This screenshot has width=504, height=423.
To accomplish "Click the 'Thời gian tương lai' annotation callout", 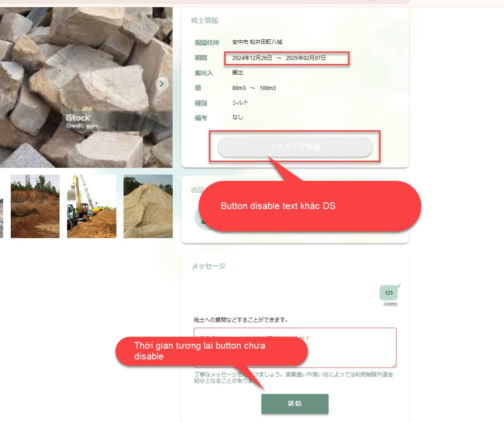I will 211,351.
